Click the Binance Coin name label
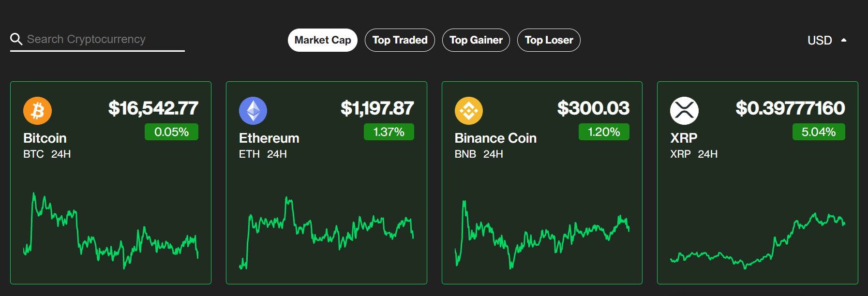This screenshot has width=868, height=296. (x=495, y=138)
